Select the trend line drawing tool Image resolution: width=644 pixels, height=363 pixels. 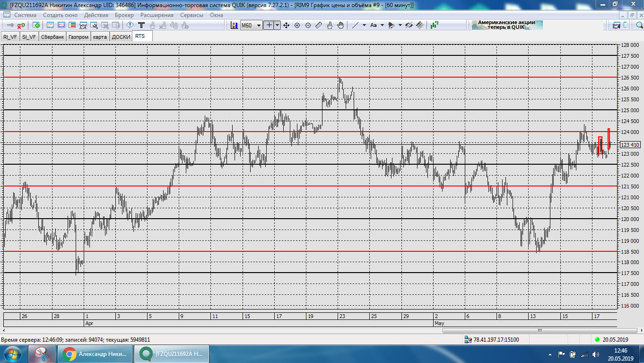(355, 25)
